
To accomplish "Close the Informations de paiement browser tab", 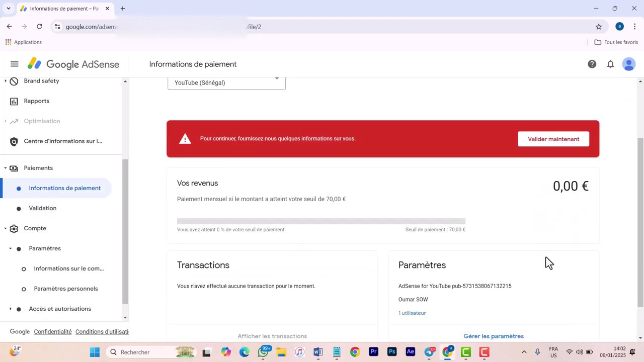I will (x=107, y=9).
